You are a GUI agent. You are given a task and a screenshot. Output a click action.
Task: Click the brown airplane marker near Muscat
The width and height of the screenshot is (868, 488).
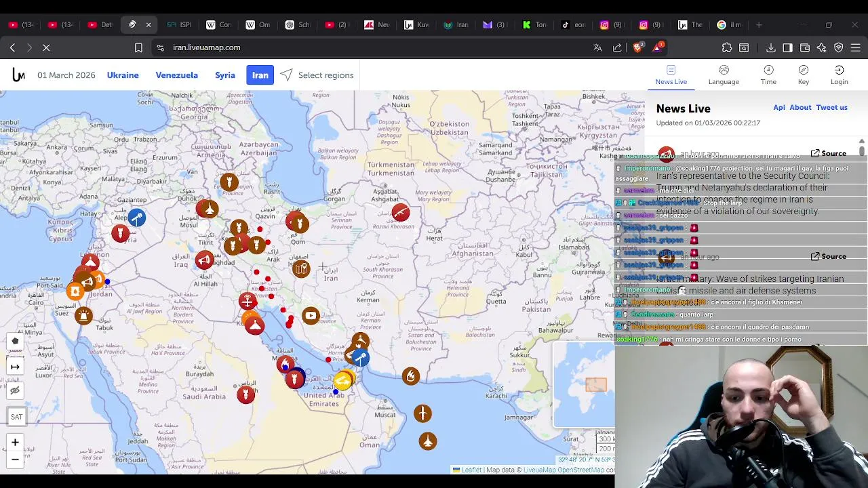(422, 413)
